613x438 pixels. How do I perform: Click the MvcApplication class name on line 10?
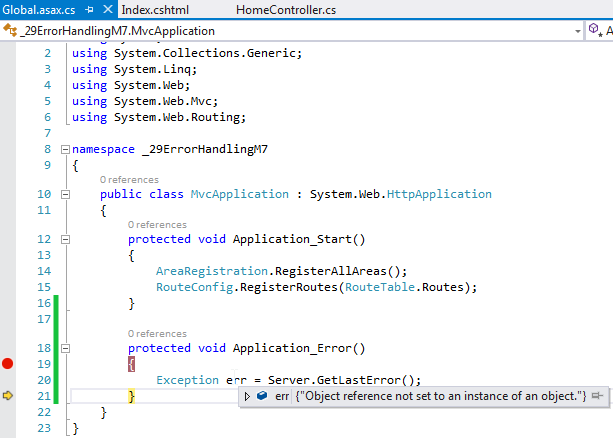pyautogui.click(x=240, y=194)
